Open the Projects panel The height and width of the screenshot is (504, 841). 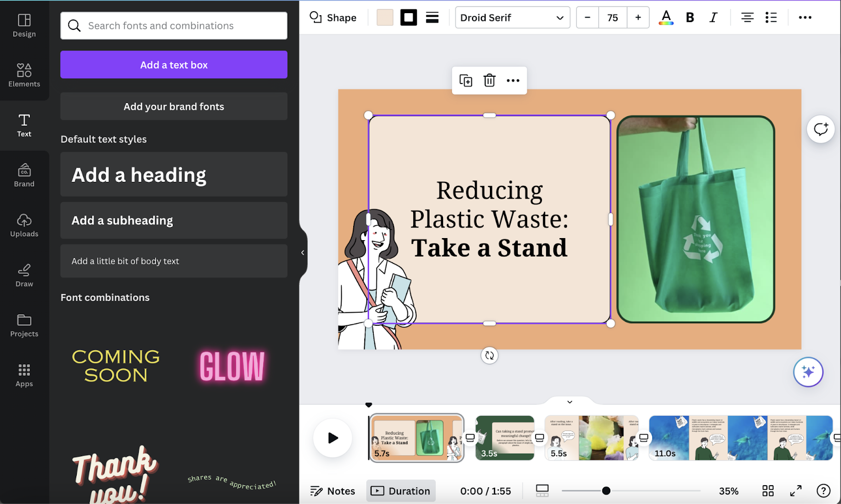click(x=24, y=325)
